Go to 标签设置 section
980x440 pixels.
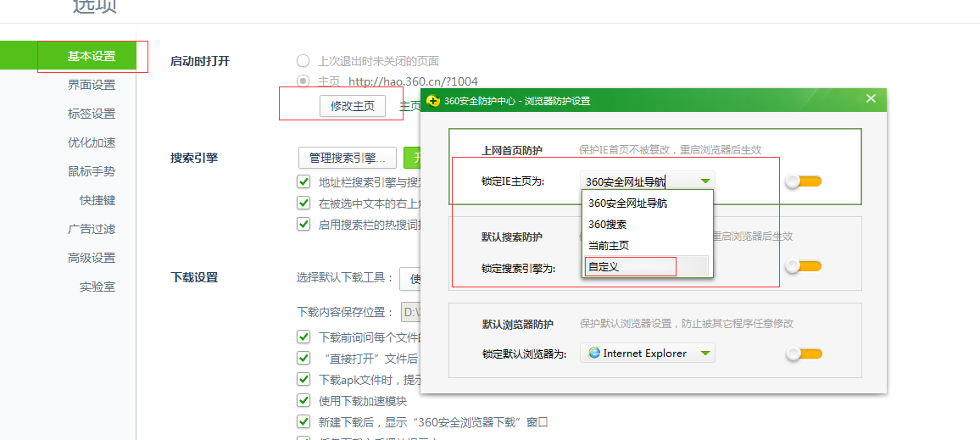(92, 114)
